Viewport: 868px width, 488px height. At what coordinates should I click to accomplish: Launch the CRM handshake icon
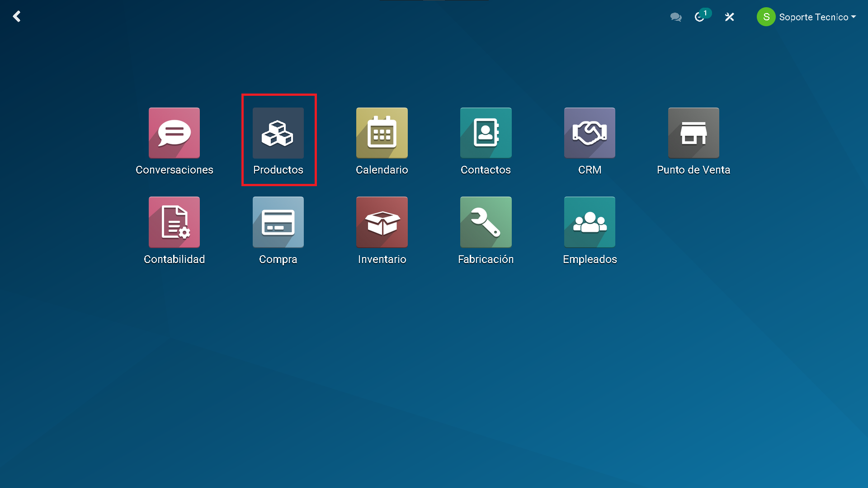pyautogui.click(x=590, y=133)
